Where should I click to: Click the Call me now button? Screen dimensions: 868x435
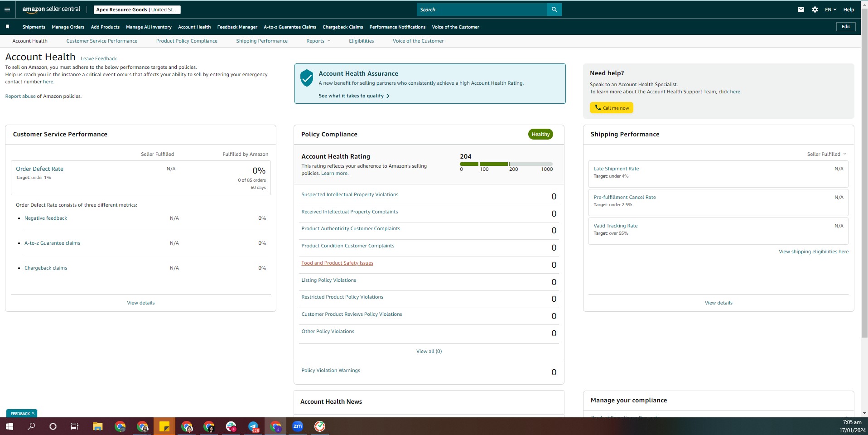[612, 108]
